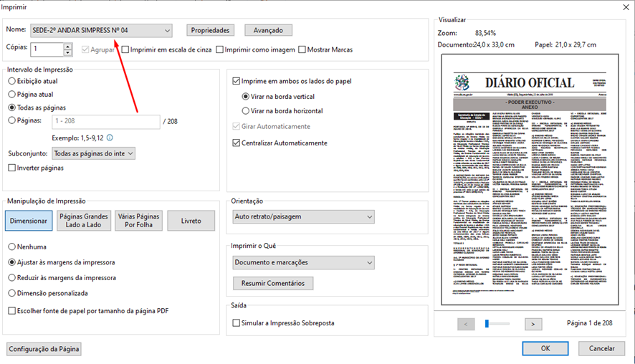Click Resumir Comentários button

[x=273, y=283]
